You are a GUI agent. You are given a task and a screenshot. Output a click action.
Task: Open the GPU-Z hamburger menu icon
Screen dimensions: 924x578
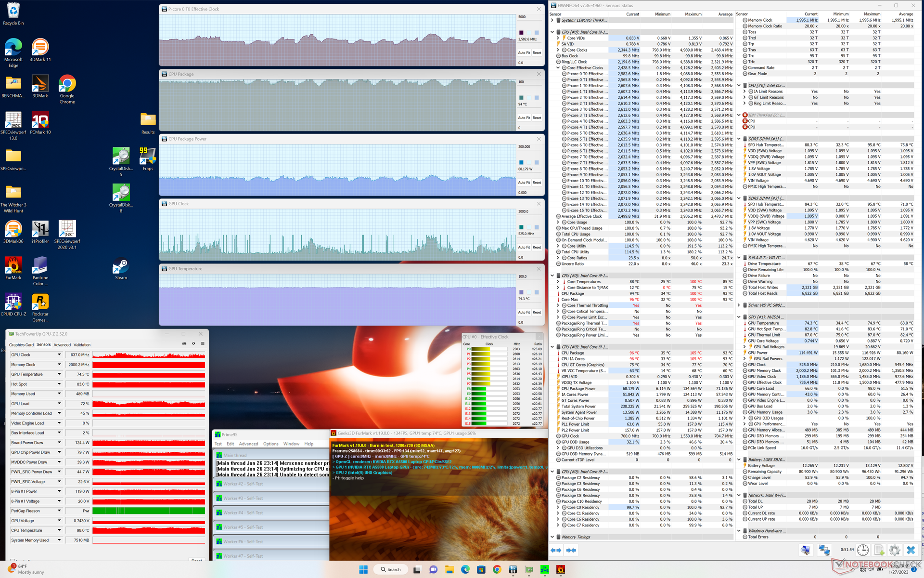tap(203, 343)
